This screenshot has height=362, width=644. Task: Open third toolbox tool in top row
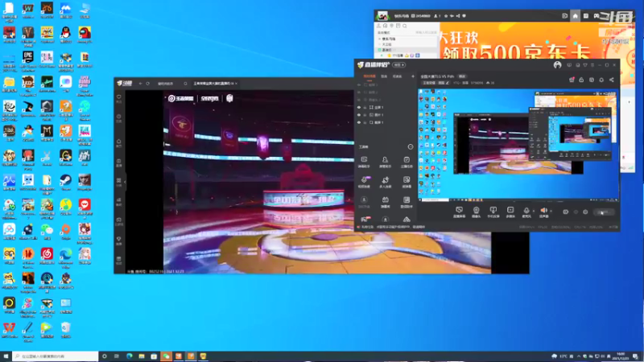pyautogui.click(x=407, y=162)
